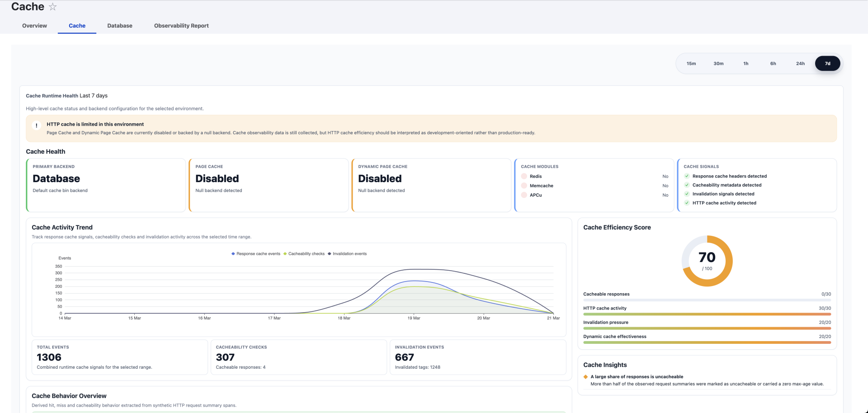Click the Invalidation pressure progress bar
This screenshot has height=413, width=868.
[x=707, y=329]
